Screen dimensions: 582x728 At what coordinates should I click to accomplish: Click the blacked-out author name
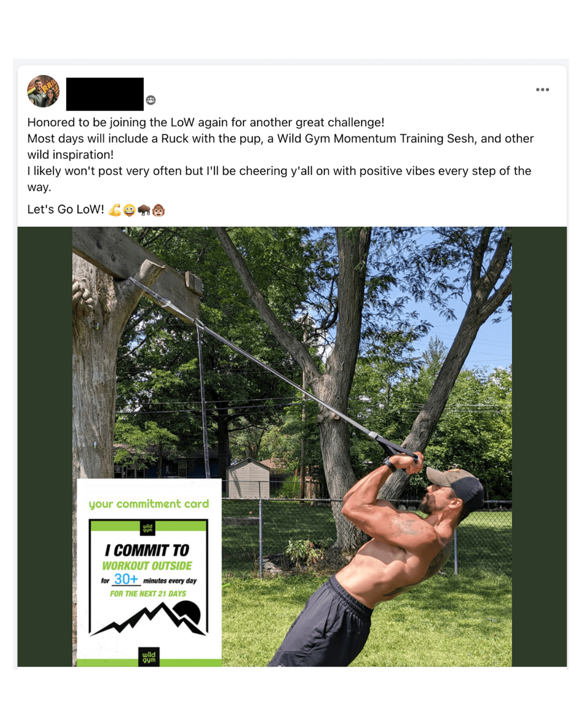[x=105, y=94]
